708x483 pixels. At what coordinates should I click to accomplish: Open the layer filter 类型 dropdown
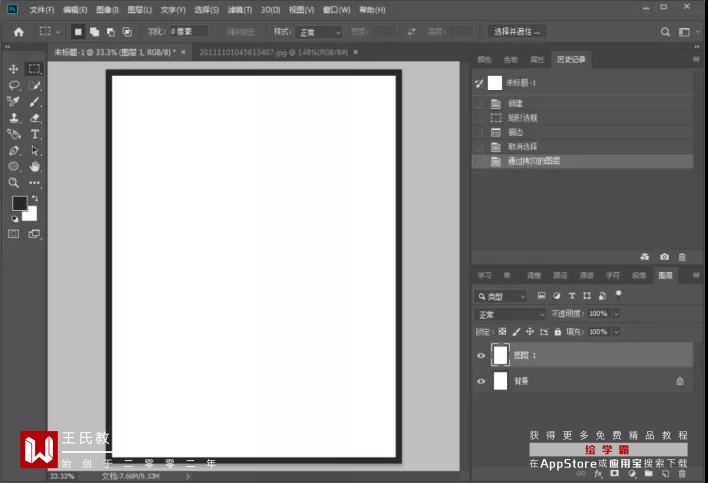(501, 297)
